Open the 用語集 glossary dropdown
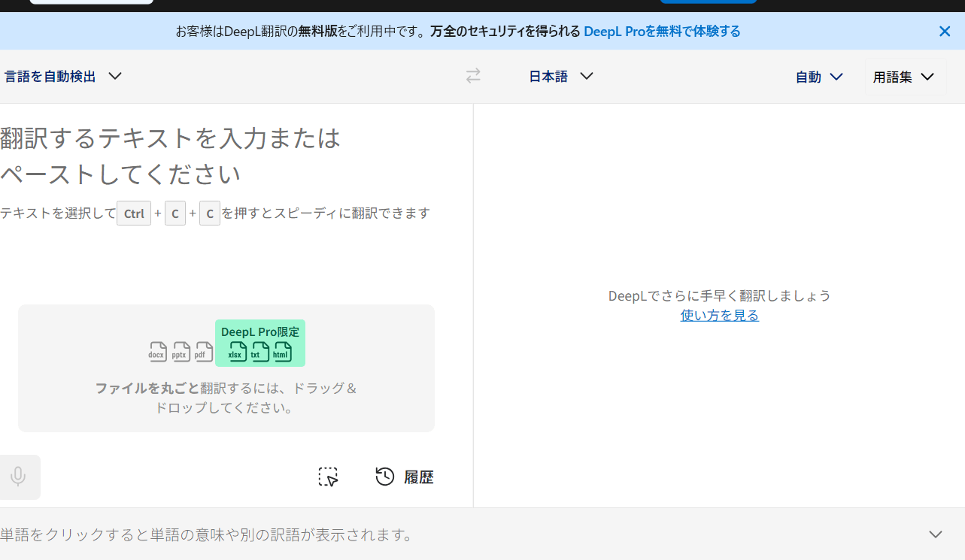This screenshot has height=560, width=965. pos(903,77)
